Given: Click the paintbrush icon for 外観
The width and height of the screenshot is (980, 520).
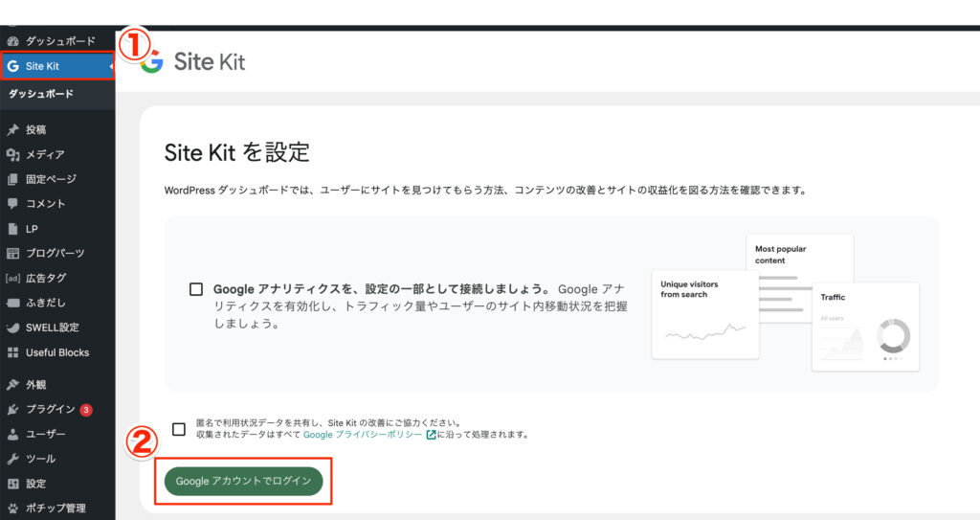Looking at the screenshot, I should tap(12, 384).
